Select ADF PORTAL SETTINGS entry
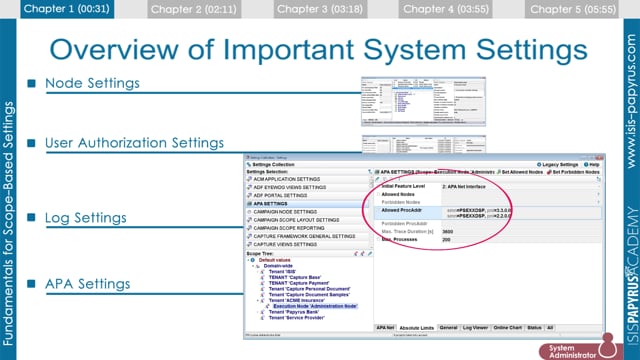The width and height of the screenshot is (640, 360). click(x=280, y=196)
